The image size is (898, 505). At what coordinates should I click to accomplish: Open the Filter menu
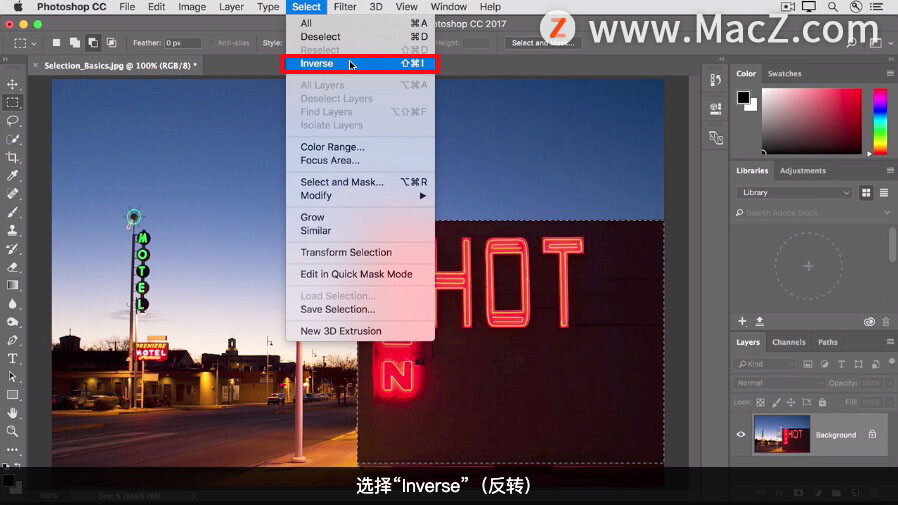click(x=345, y=7)
